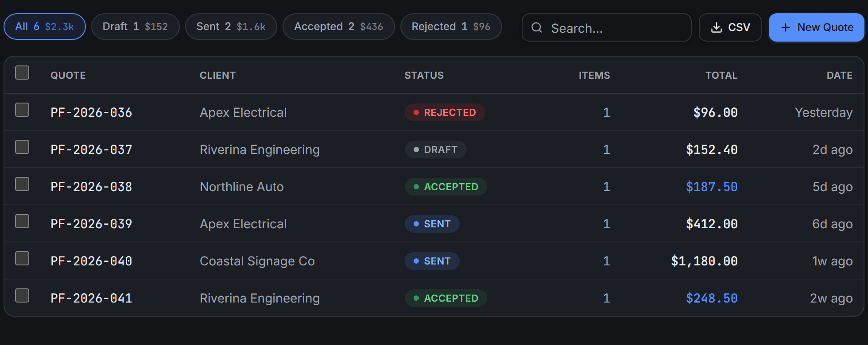868x345 pixels.
Task: Check the box for PF-2026-036
Action: pos(22,110)
